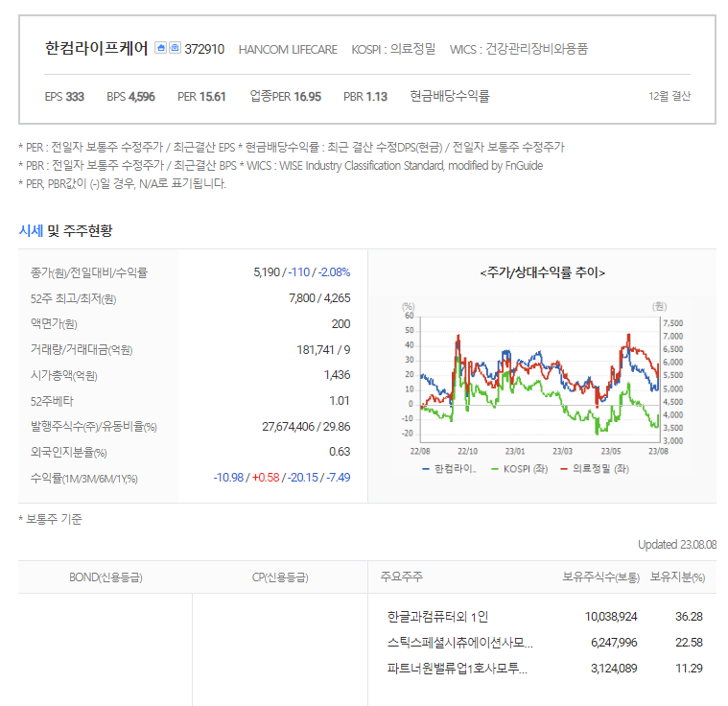Click the HANCOM LIFECARE English name

288,49
